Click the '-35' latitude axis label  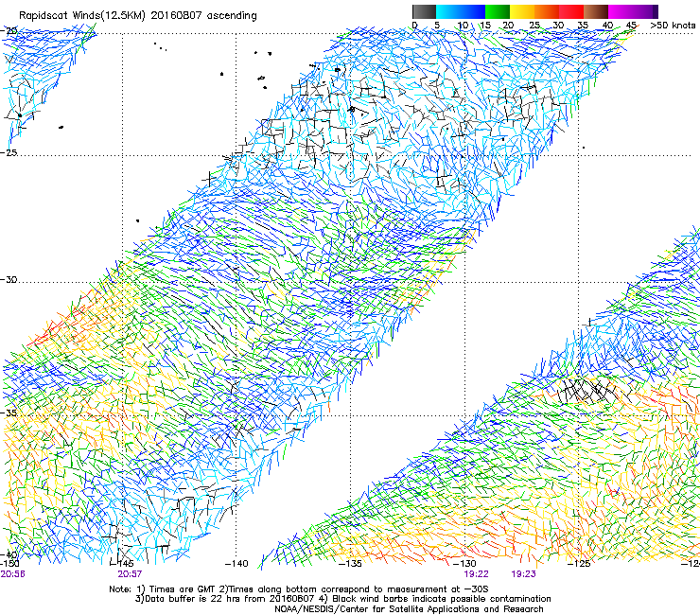9,413
